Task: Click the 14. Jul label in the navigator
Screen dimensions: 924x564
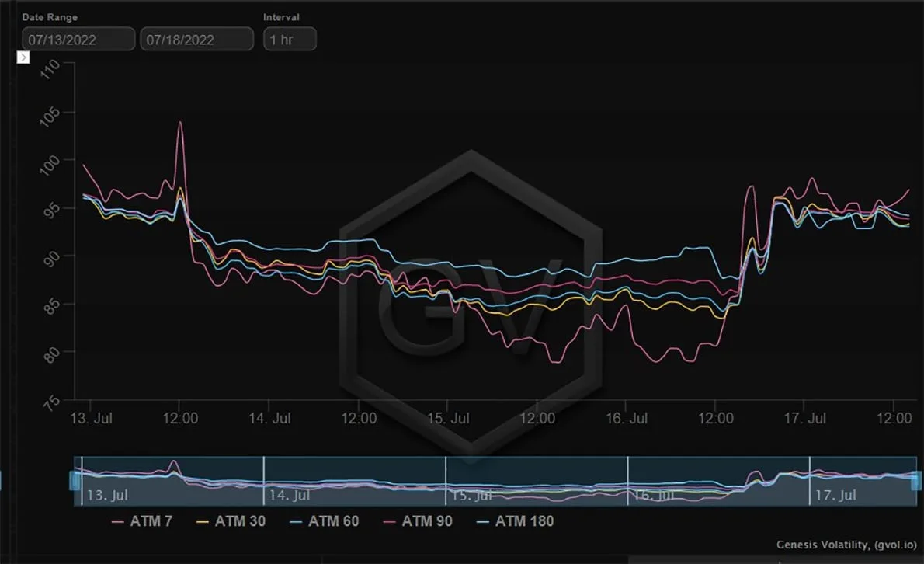Action: pyautogui.click(x=290, y=495)
